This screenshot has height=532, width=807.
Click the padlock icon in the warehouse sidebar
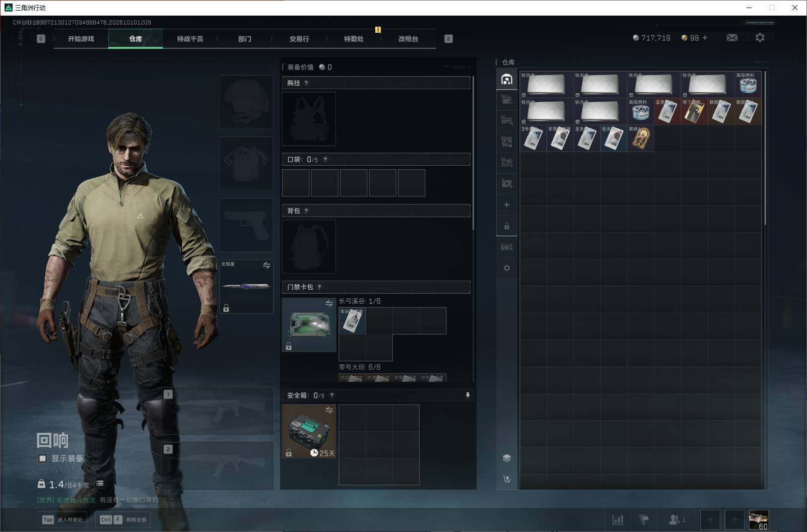(x=507, y=226)
